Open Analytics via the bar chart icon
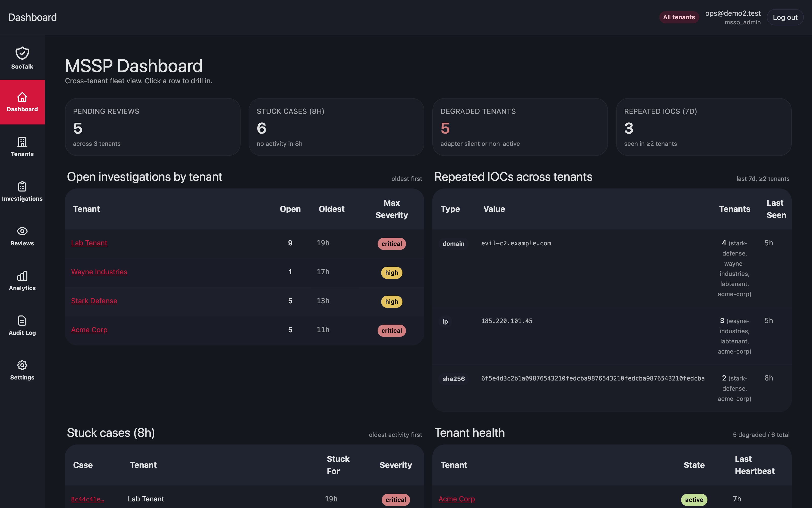Image resolution: width=812 pixels, height=508 pixels. click(22, 276)
